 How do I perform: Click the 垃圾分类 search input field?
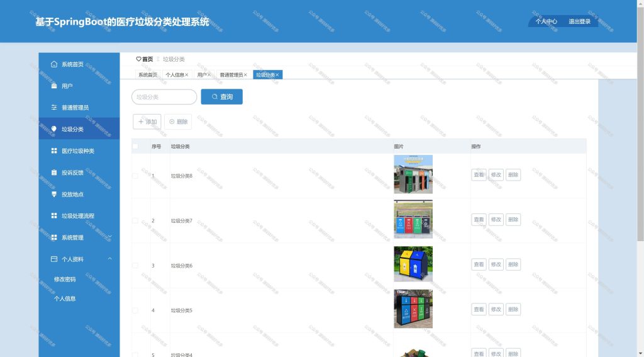coord(164,97)
